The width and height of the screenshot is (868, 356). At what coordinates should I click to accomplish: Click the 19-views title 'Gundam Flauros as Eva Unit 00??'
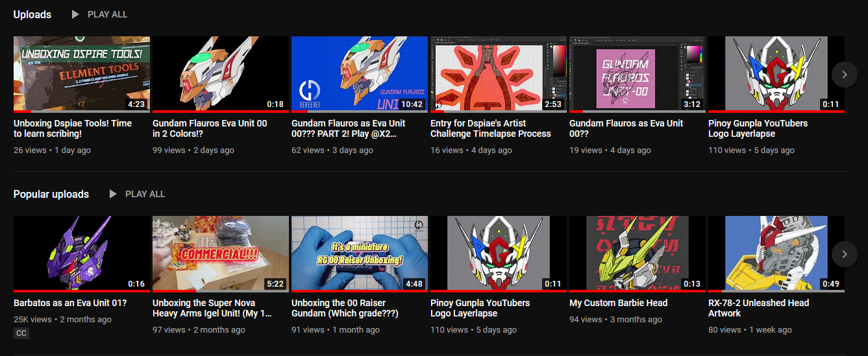[626, 128]
